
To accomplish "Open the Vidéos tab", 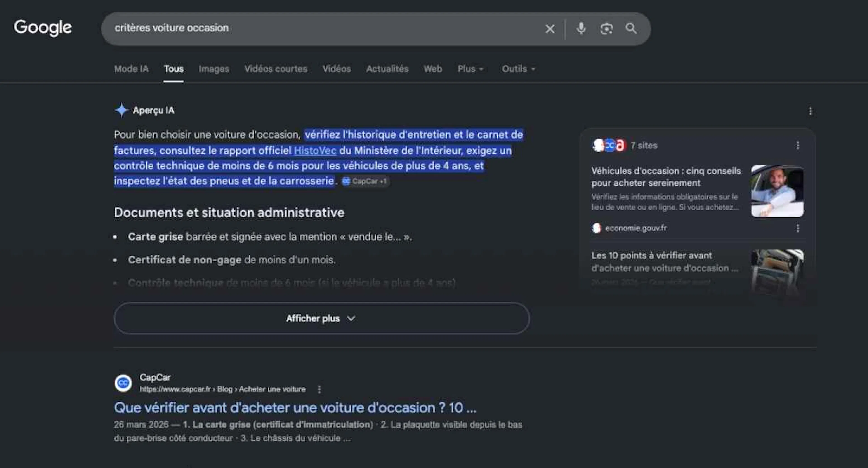I will [x=337, y=69].
